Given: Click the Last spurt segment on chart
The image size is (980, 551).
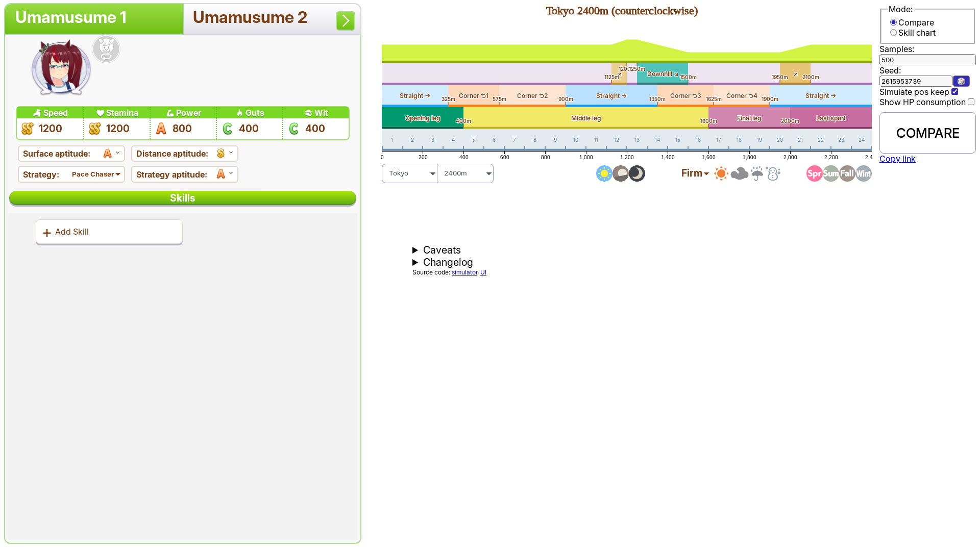Looking at the screenshot, I should point(831,118).
